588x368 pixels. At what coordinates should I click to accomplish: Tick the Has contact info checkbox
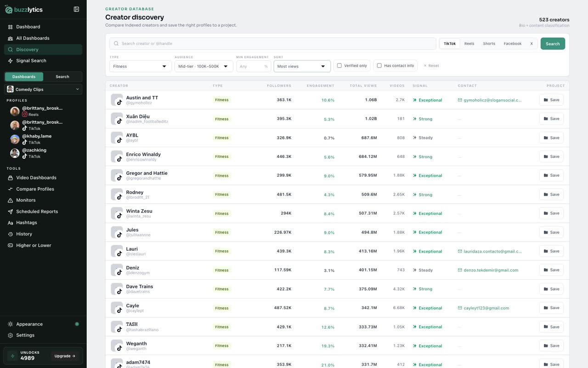click(379, 66)
